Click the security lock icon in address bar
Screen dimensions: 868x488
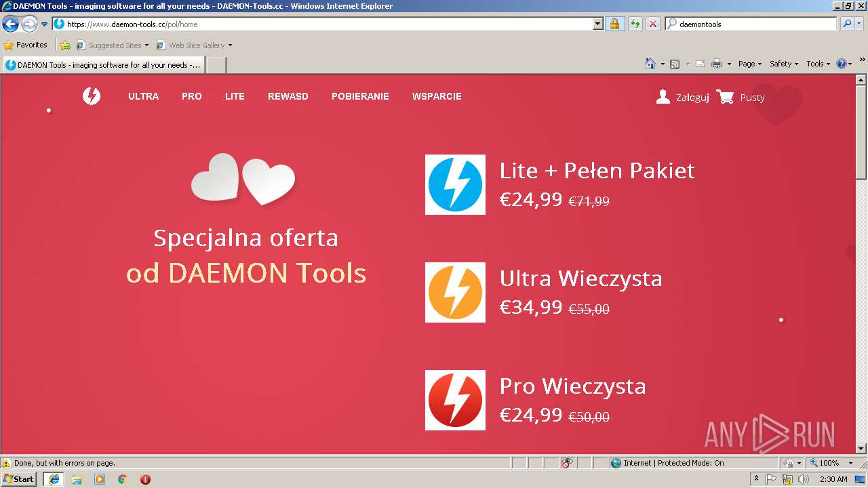point(614,24)
